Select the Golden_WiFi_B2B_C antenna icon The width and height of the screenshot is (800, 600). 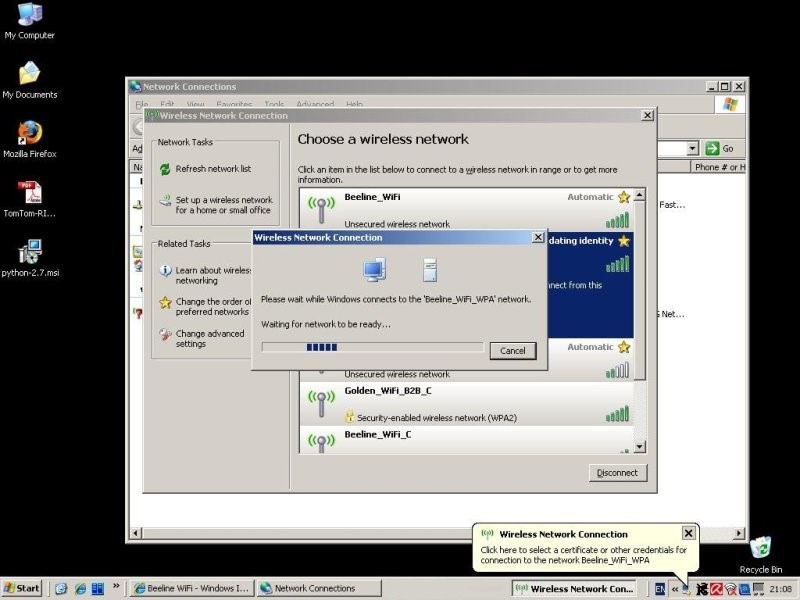coord(321,404)
